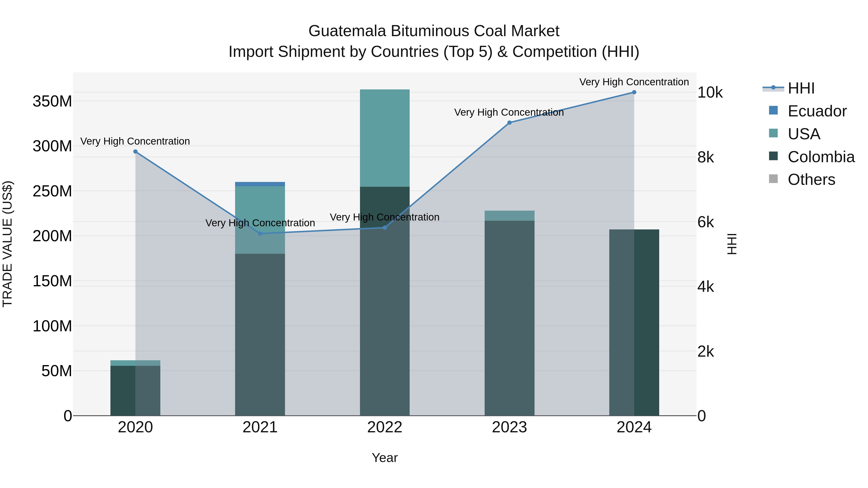Toggle the USA legend entry

click(794, 134)
